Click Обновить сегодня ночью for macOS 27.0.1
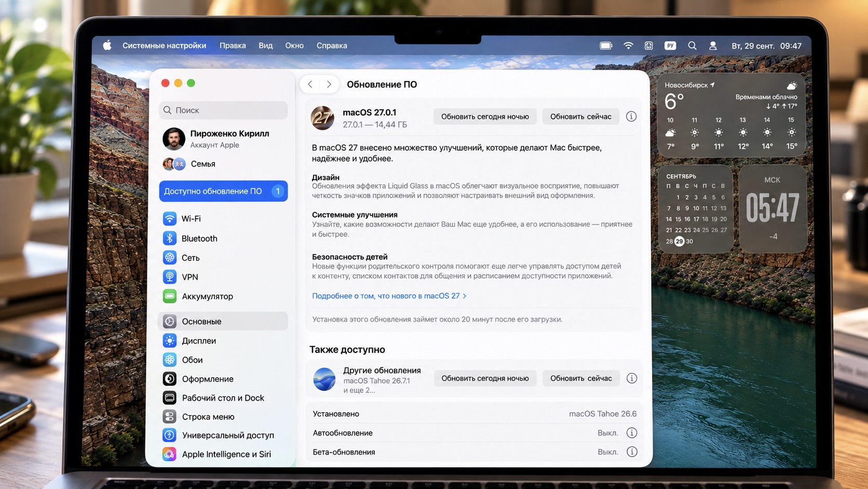This screenshot has height=489, width=868. (x=485, y=116)
